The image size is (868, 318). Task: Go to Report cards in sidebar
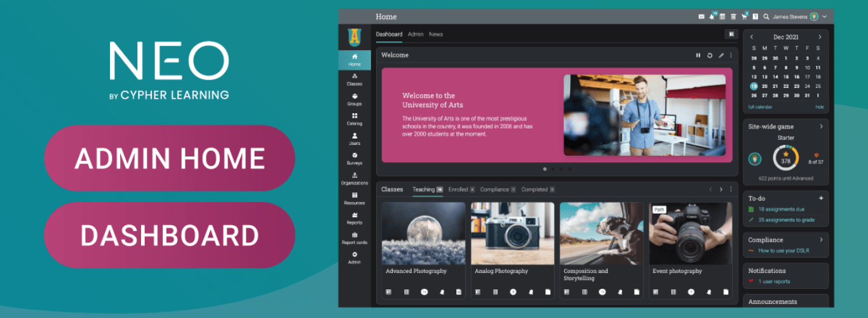355,238
